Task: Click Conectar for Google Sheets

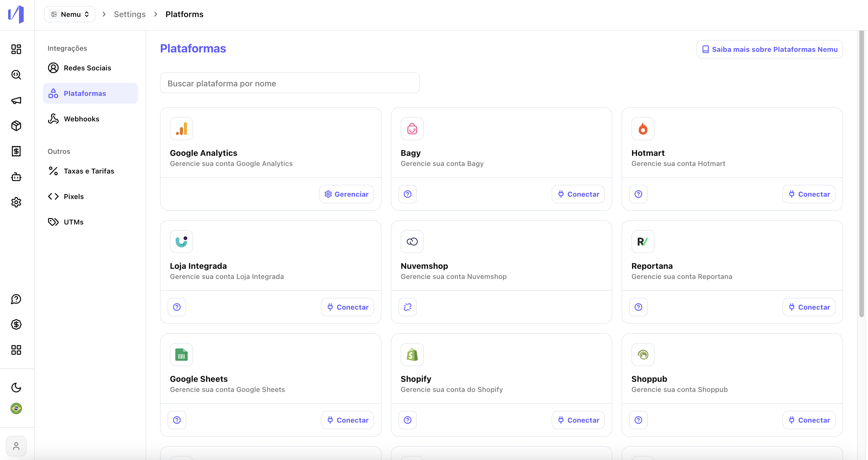Action: click(347, 420)
